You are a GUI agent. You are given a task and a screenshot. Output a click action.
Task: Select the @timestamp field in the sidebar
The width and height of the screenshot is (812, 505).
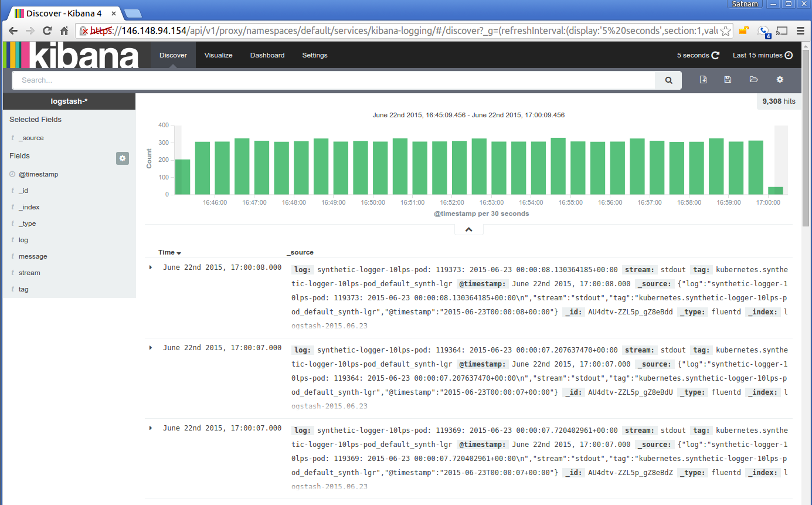click(38, 174)
